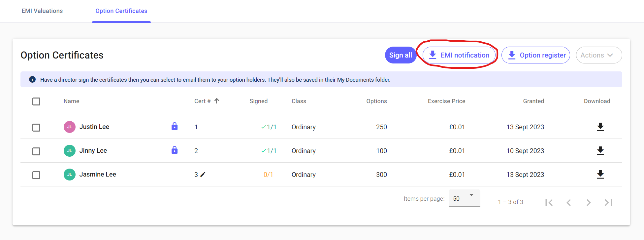Download the Option register

535,55
